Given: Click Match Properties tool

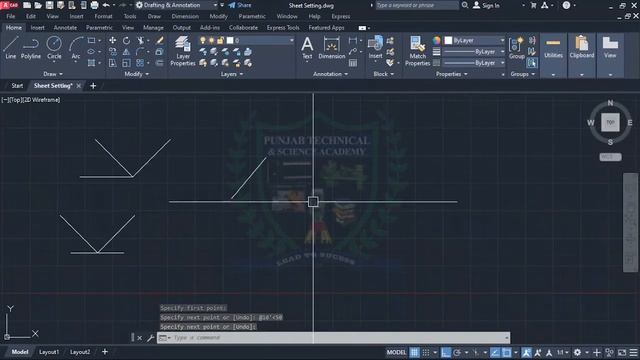Looking at the screenshot, I should click(x=417, y=51).
